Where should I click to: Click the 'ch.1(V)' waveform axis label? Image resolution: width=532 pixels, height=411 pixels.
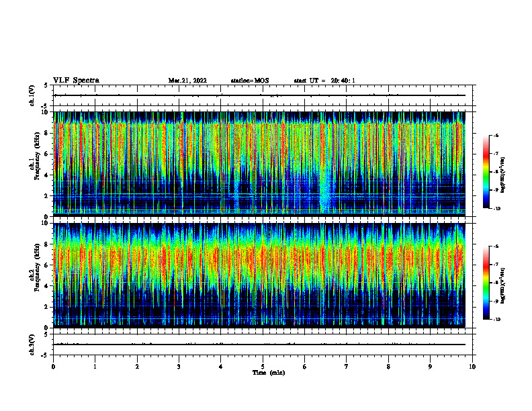(x=32, y=95)
